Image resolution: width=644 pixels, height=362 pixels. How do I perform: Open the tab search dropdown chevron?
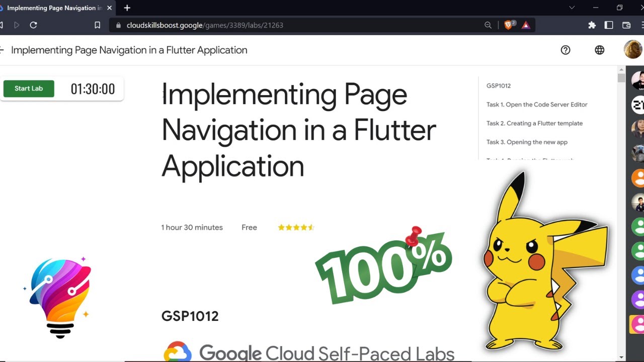click(x=572, y=8)
